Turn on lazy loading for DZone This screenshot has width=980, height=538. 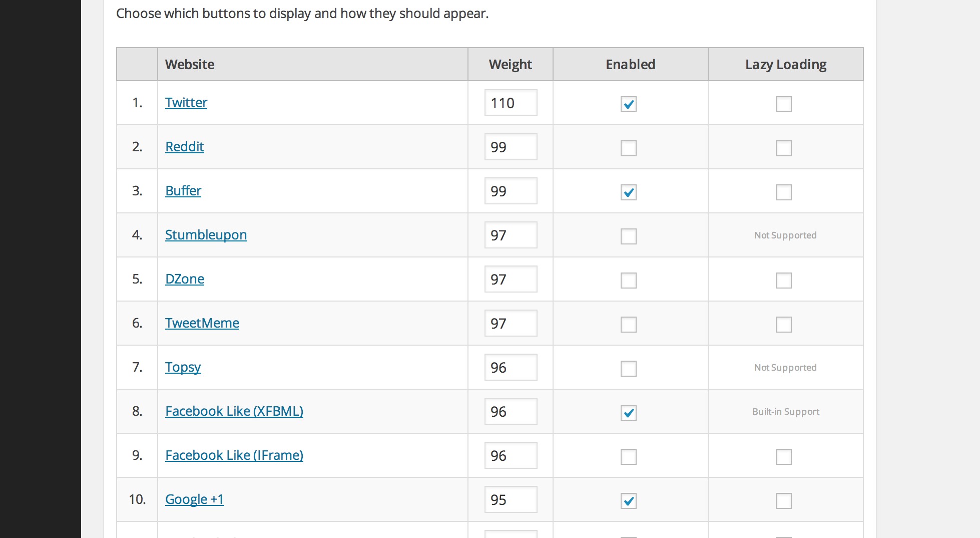(x=783, y=281)
